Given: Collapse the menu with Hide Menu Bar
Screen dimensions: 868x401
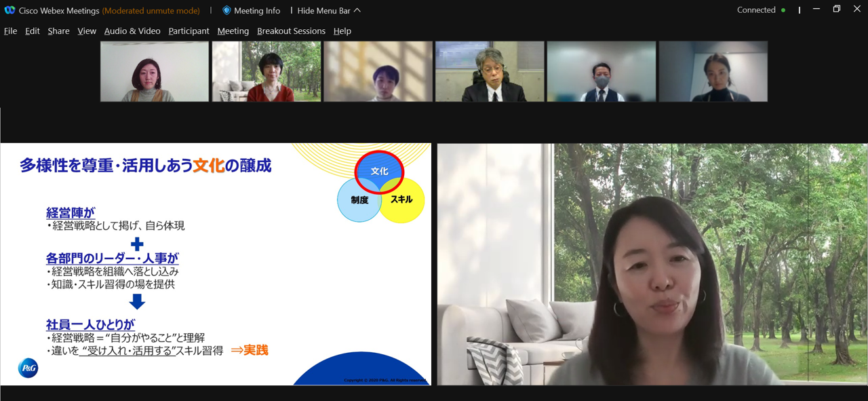Looking at the screenshot, I should [329, 10].
